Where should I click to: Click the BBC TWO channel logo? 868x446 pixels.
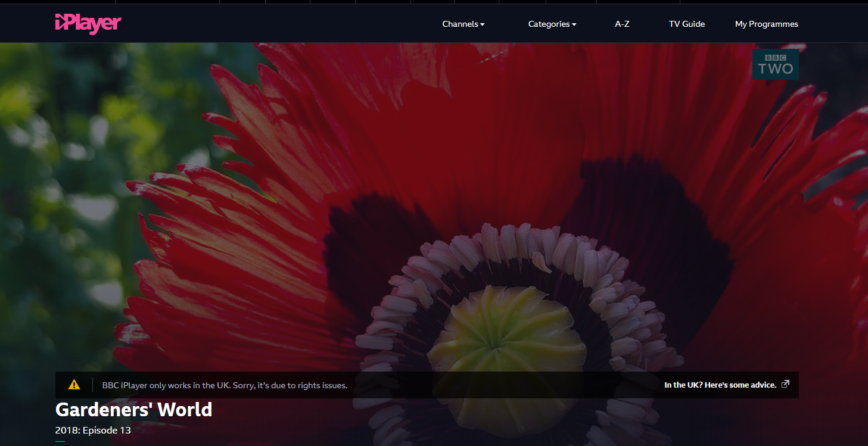[x=776, y=64]
